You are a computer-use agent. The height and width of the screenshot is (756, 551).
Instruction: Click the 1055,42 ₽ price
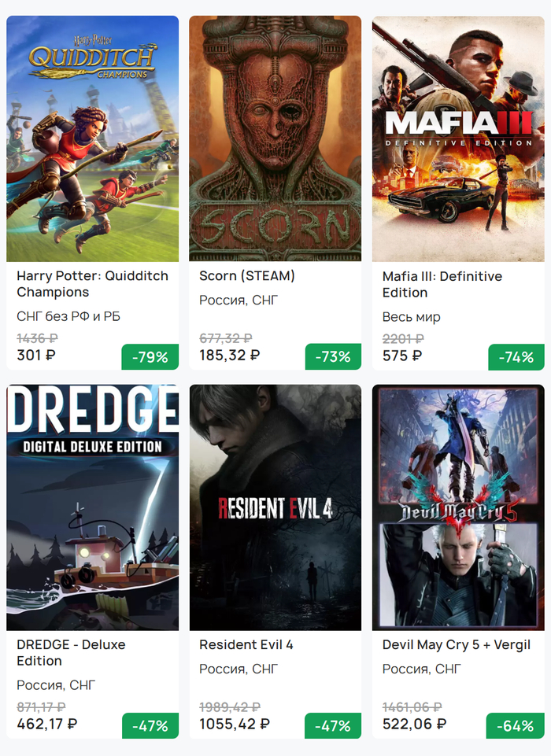click(x=235, y=724)
